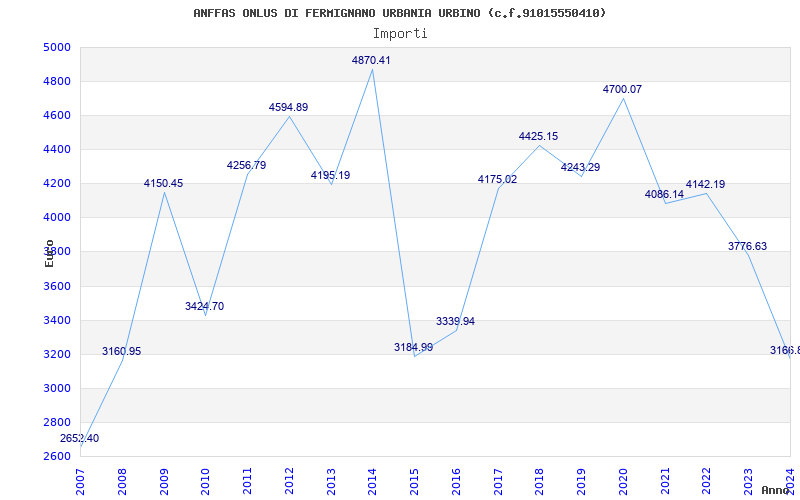This screenshot has height=500, width=800.
Task: Click the 4425.15 value label
Action: pyautogui.click(x=539, y=136)
